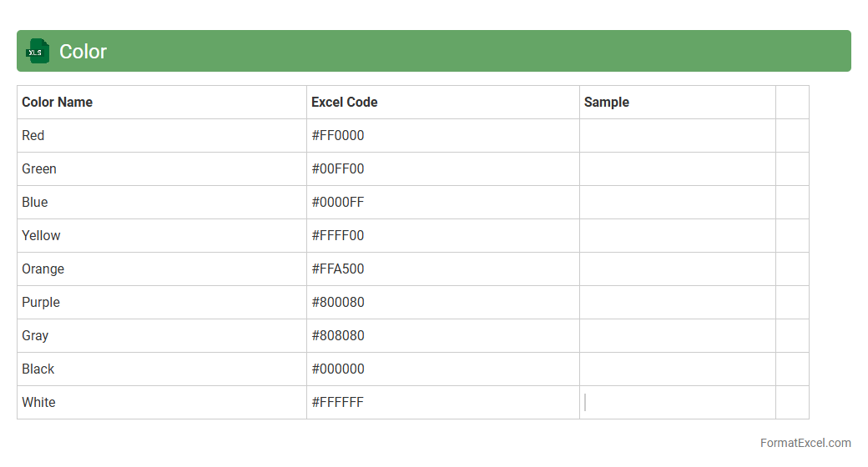
Task: Select the Color Name column header
Action: coord(57,102)
